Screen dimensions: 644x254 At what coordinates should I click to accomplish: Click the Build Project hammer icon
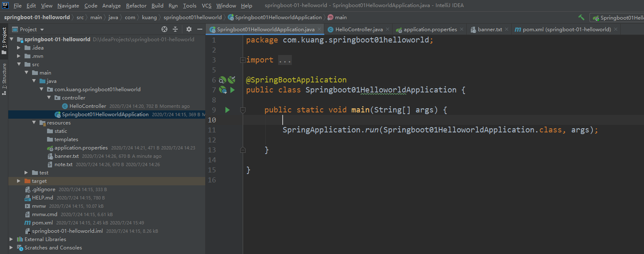point(581,17)
